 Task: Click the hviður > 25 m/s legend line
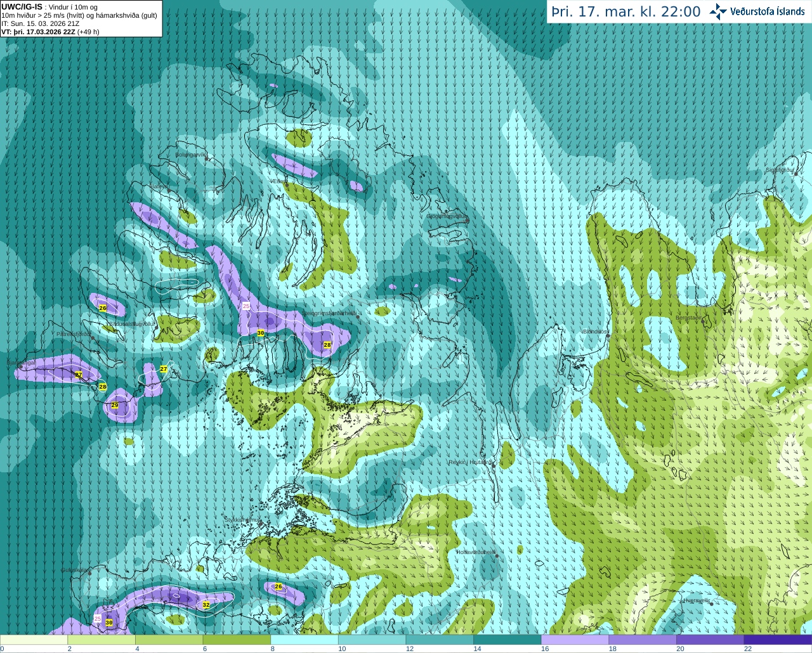pyautogui.click(x=79, y=15)
